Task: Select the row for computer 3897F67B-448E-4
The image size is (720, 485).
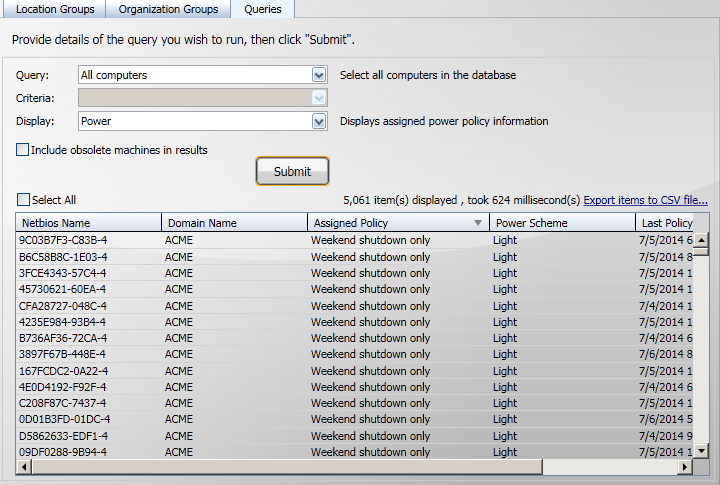Action: tap(62, 354)
